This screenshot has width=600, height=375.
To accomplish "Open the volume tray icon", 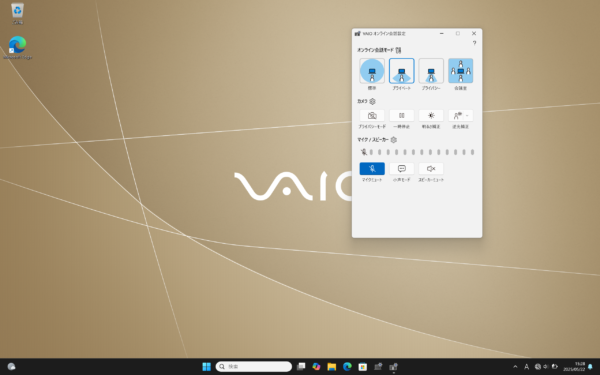I will [x=546, y=367].
